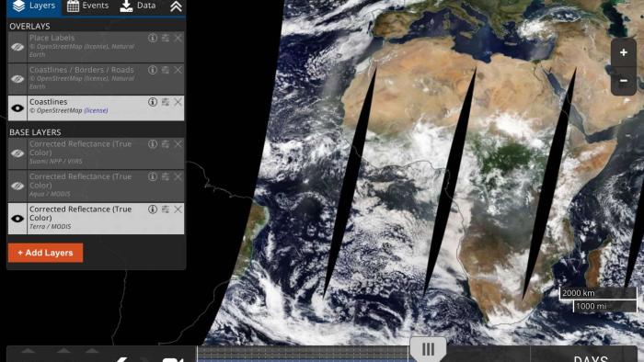644x362 pixels.
Task: Open options for Aqua / MODIS layer
Action: (165, 176)
